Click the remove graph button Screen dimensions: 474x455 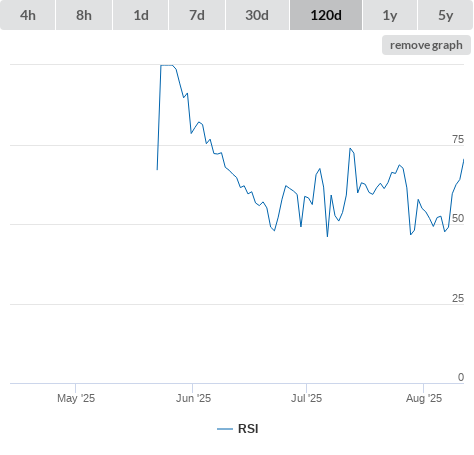click(x=426, y=45)
